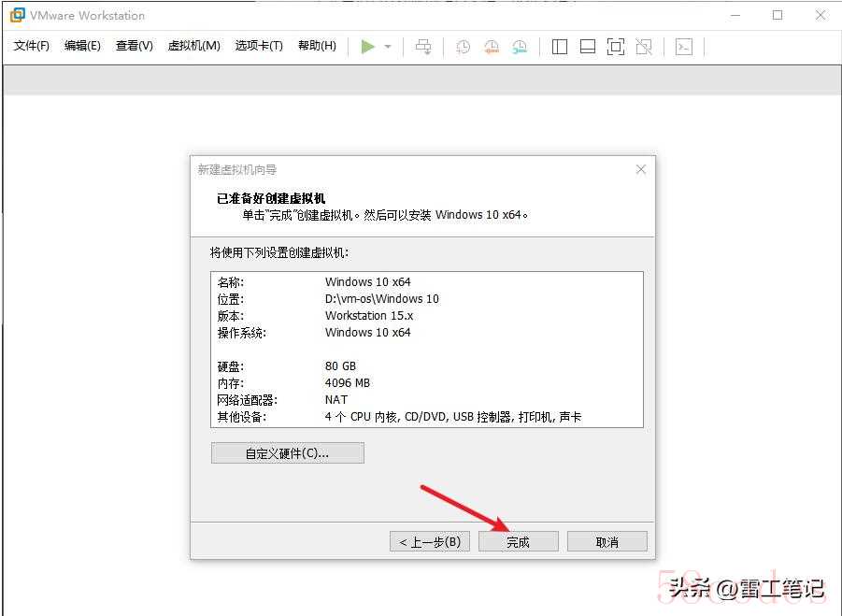Toggle the thumbnail bar view icon

pos(588,47)
